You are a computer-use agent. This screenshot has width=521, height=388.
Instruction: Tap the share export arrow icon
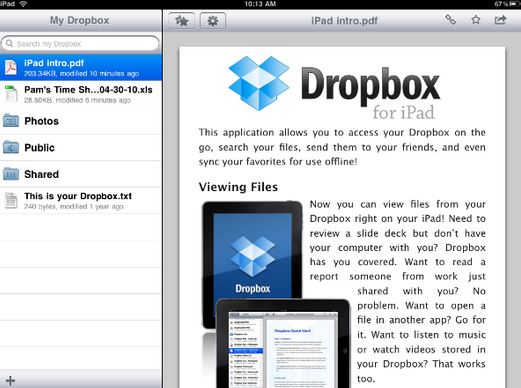(x=500, y=20)
